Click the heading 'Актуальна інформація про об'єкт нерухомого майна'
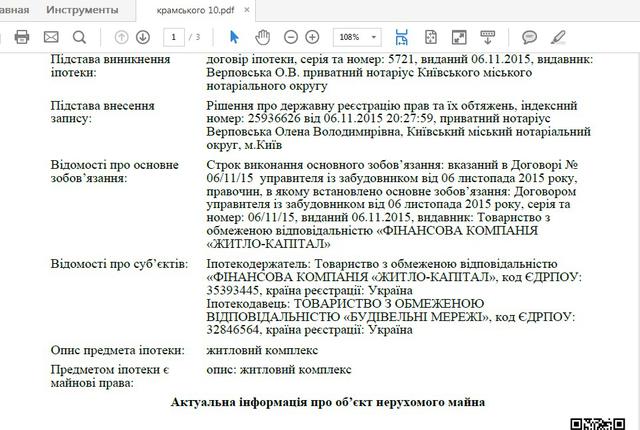The height and width of the screenshot is (430, 640). pyautogui.click(x=328, y=402)
